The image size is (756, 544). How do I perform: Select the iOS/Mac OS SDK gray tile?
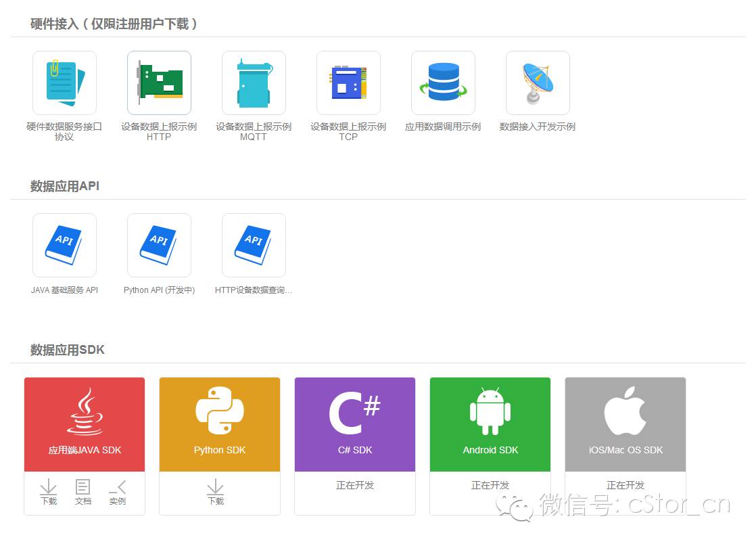point(625,424)
